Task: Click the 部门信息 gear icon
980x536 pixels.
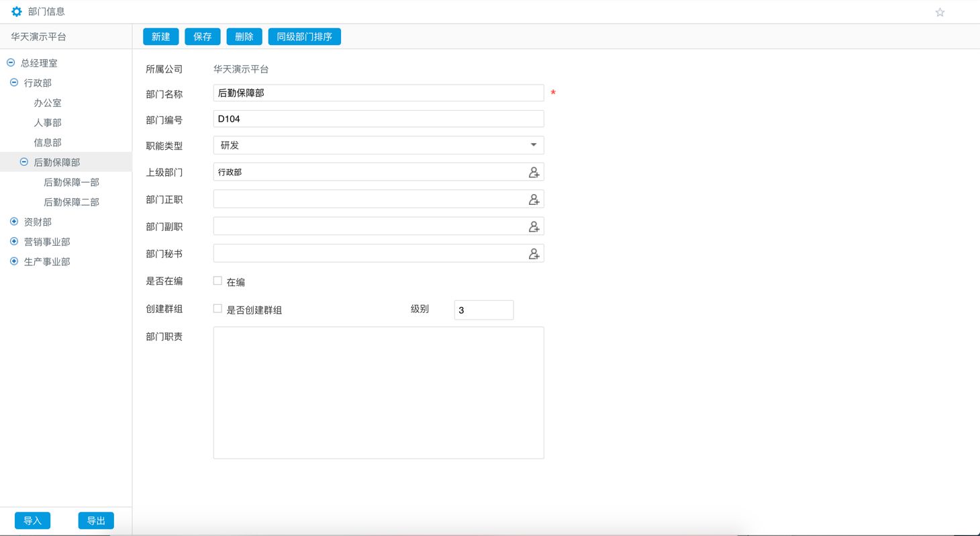Action: pyautogui.click(x=17, y=11)
